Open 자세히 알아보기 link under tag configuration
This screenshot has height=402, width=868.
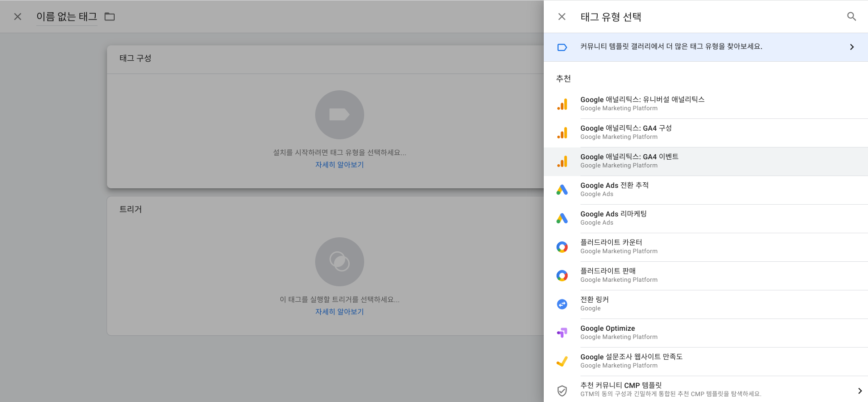tap(340, 165)
